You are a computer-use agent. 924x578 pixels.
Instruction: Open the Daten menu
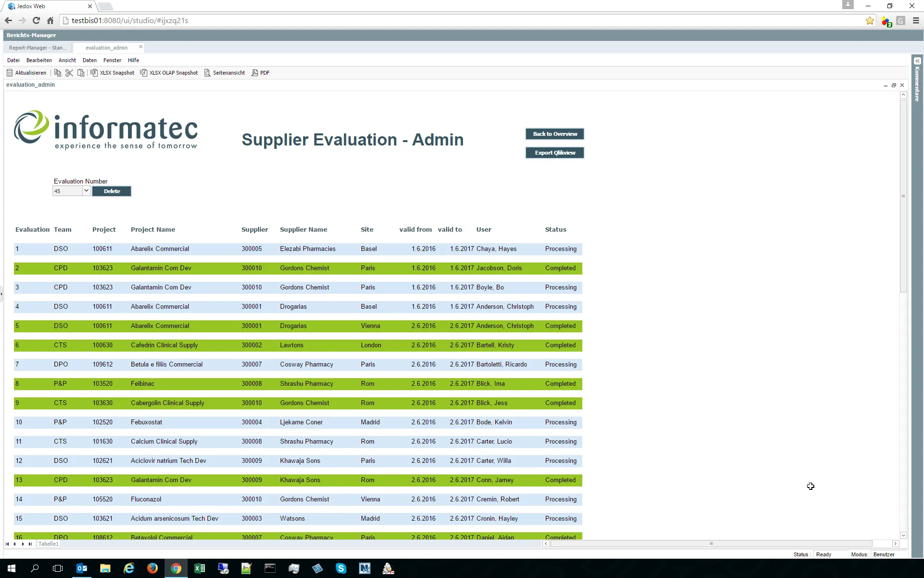(x=90, y=60)
